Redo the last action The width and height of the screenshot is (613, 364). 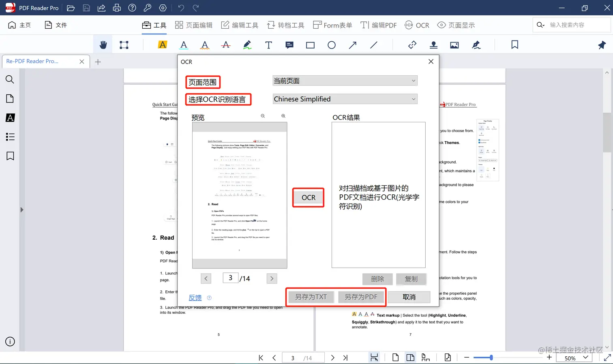coord(196,8)
